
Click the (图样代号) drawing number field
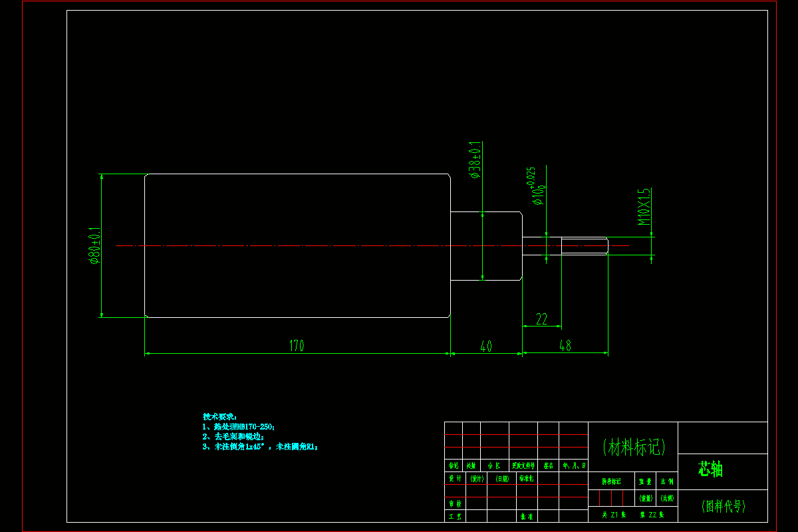pos(724,506)
